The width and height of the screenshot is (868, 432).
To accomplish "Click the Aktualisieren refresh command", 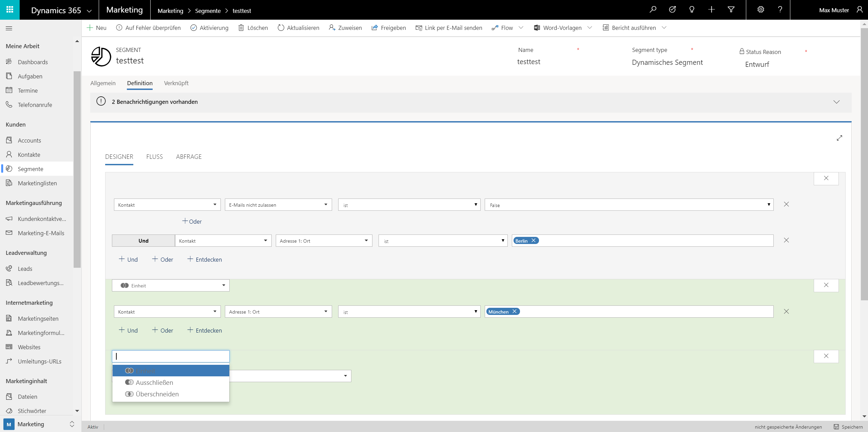I will pos(298,28).
